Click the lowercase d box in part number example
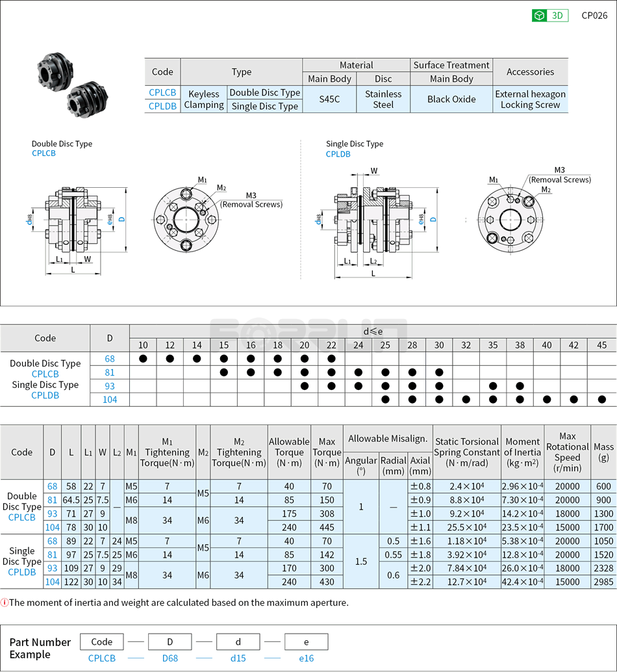Screen dimensions: 617x672 pyautogui.click(x=238, y=642)
